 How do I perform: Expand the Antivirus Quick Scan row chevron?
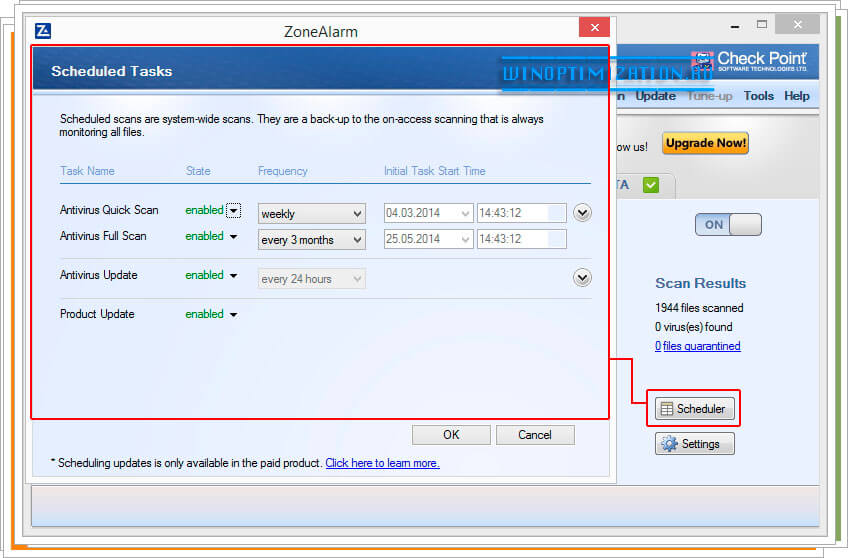pyautogui.click(x=582, y=212)
